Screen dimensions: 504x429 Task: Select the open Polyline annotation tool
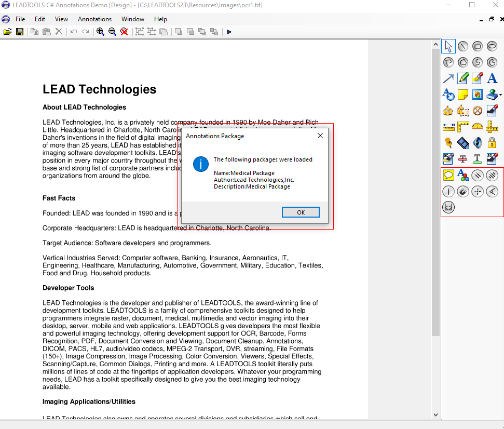click(448, 62)
